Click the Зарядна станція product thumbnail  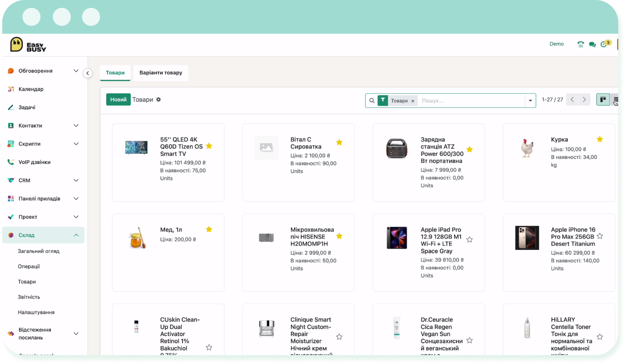coord(397,148)
